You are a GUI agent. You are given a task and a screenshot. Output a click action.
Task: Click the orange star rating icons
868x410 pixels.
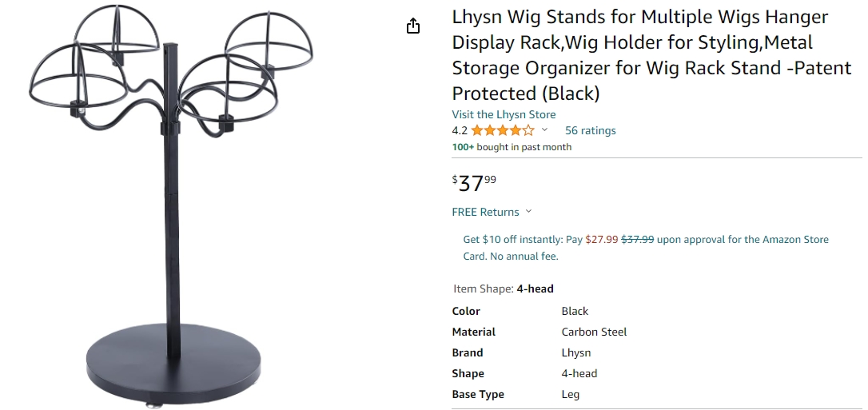pos(503,130)
